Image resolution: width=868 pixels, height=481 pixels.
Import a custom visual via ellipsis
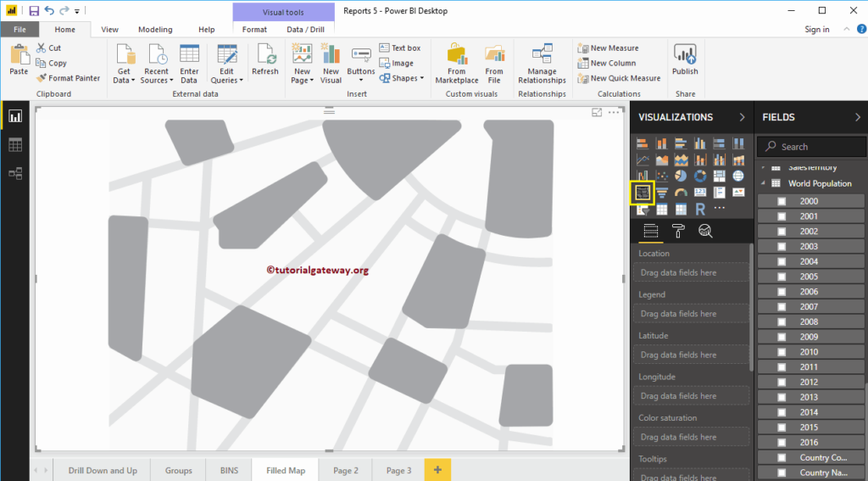pos(719,209)
